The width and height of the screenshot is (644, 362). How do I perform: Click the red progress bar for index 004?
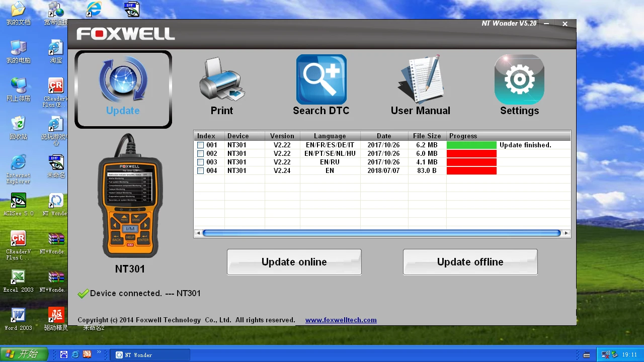471,171
